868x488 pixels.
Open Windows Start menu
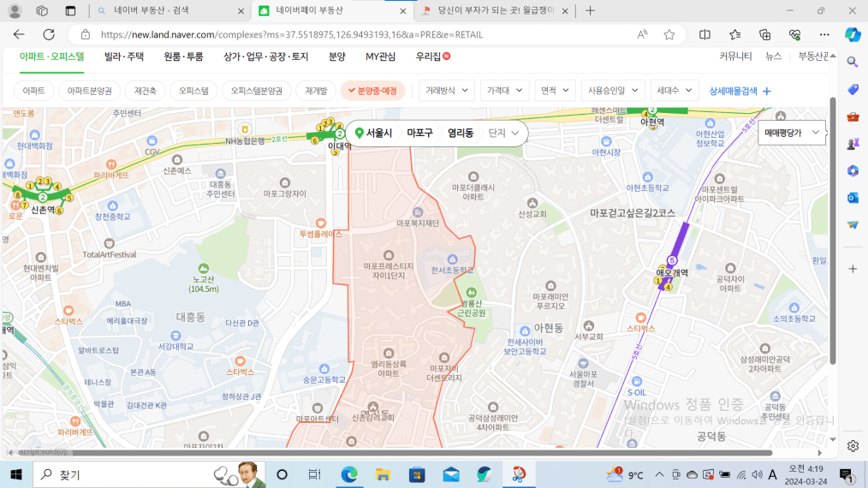(16, 474)
